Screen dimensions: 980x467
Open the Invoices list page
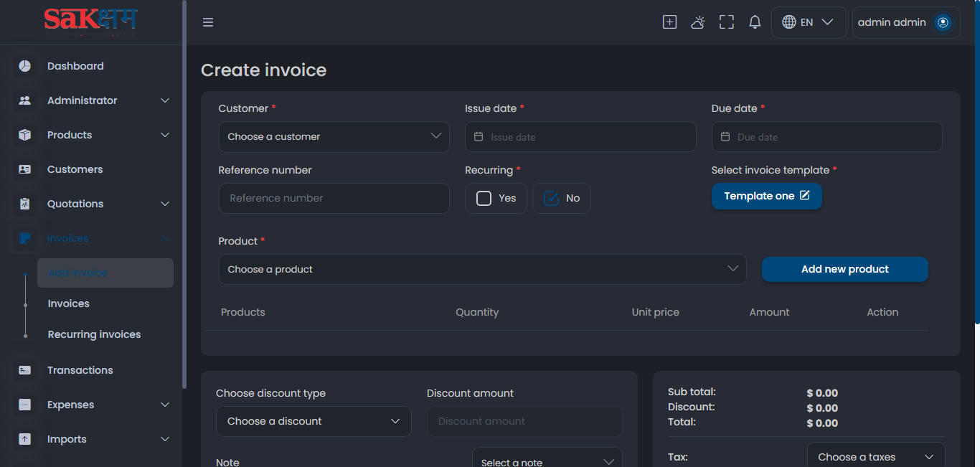tap(68, 303)
